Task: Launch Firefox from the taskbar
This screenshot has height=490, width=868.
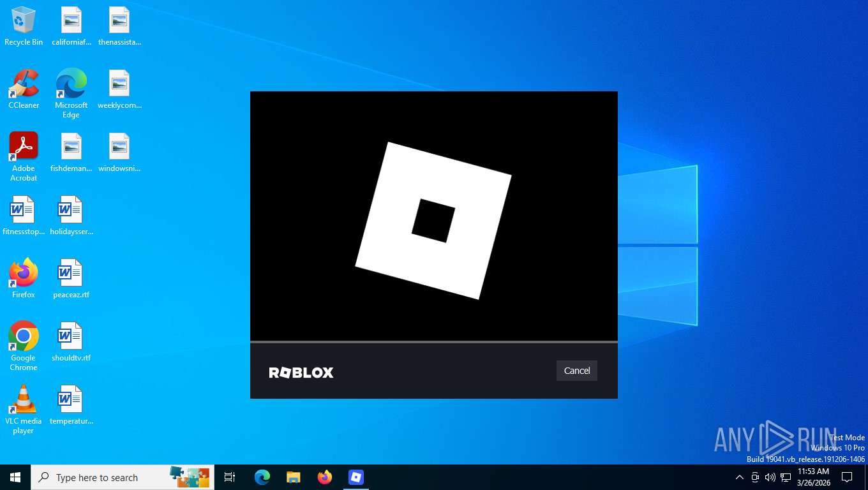Action: coord(325,477)
